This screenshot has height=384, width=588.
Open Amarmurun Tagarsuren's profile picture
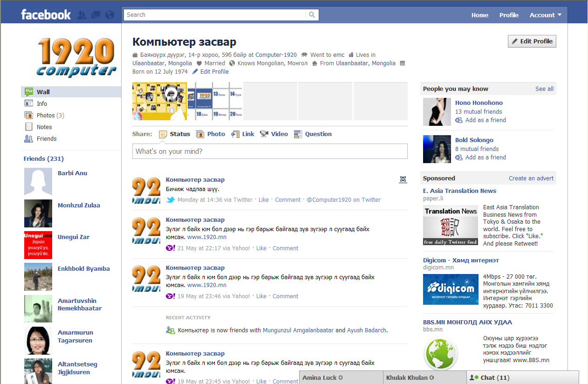[38, 341]
